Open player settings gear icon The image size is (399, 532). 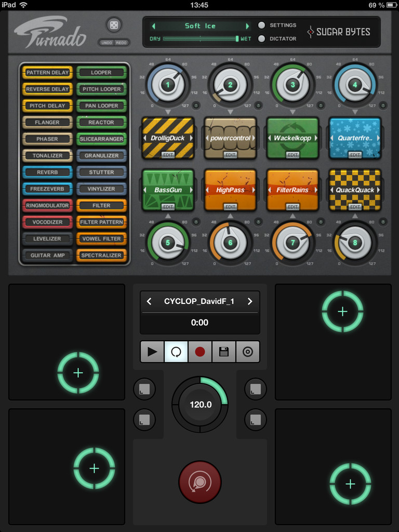click(x=248, y=352)
